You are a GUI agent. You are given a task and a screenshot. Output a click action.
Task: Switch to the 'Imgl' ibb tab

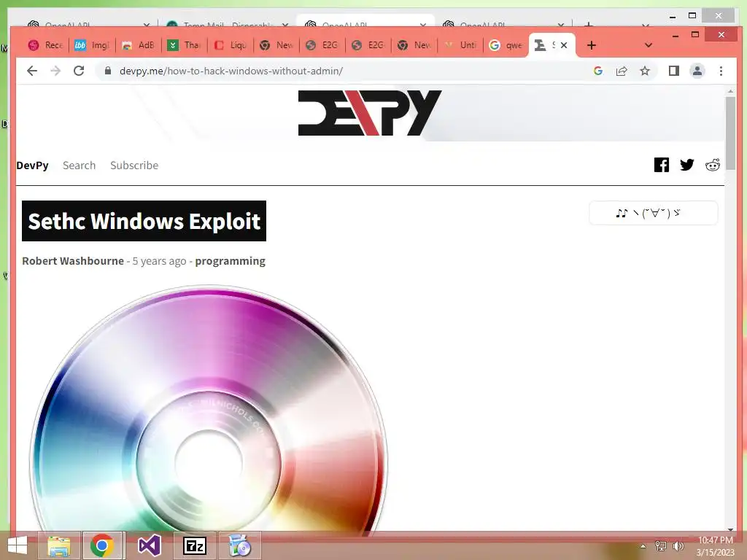pyautogui.click(x=92, y=45)
